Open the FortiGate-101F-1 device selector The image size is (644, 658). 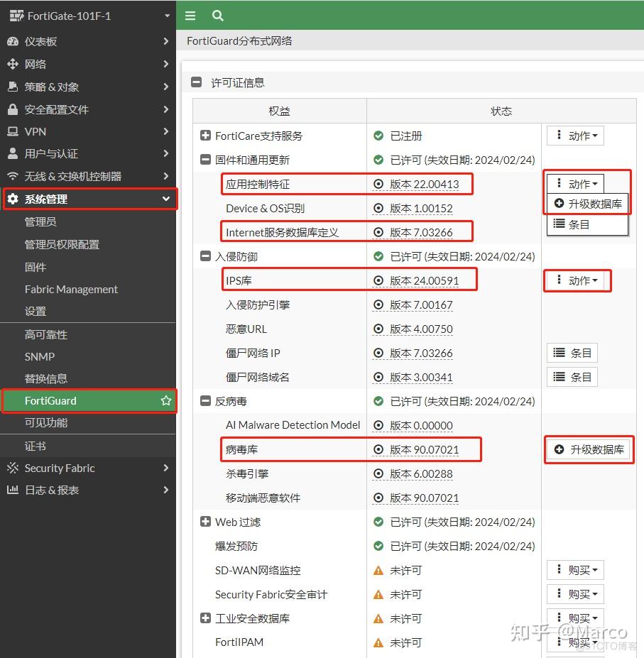point(85,15)
